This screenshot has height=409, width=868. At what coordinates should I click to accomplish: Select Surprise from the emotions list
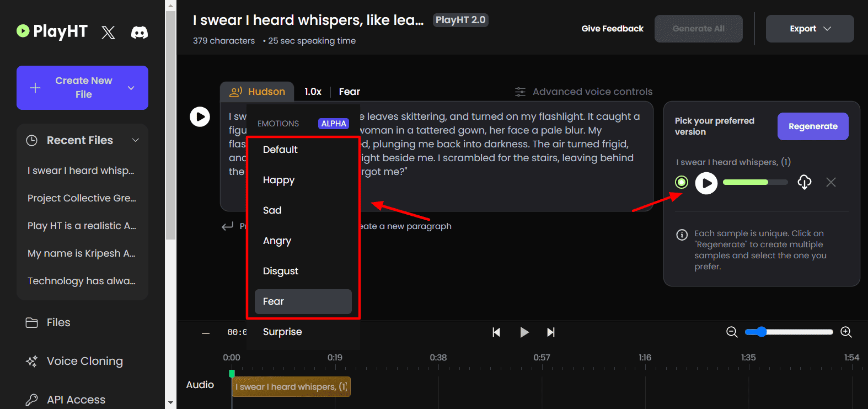[x=282, y=332]
